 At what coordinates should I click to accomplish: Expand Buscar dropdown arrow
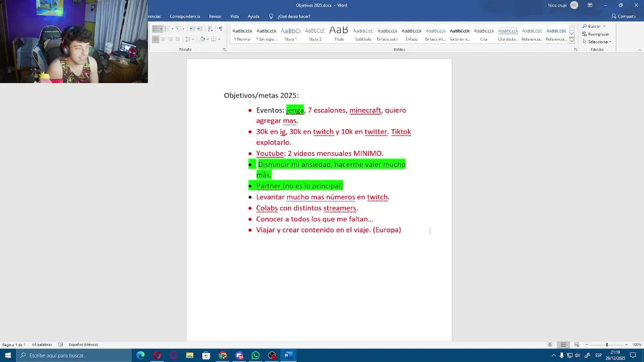604,27
